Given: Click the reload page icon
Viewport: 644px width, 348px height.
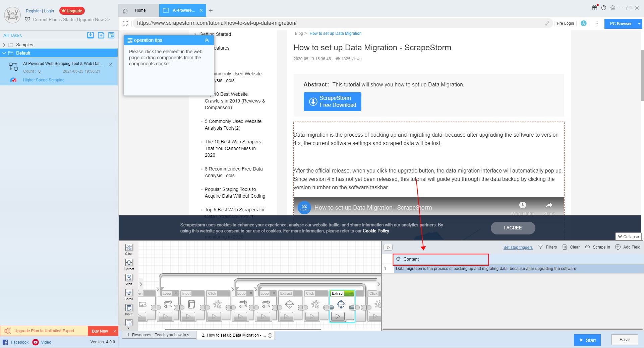Looking at the screenshot, I should tap(125, 23).
